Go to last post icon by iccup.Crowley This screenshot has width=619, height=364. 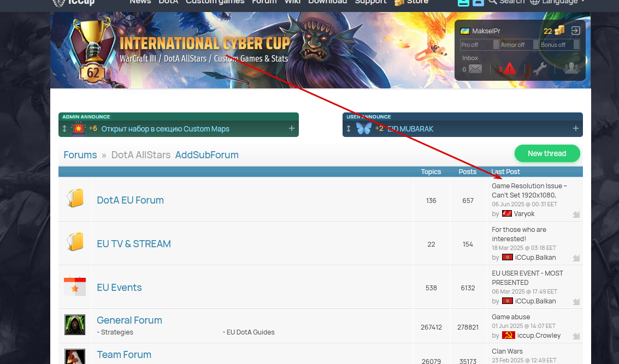(x=576, y=336)
